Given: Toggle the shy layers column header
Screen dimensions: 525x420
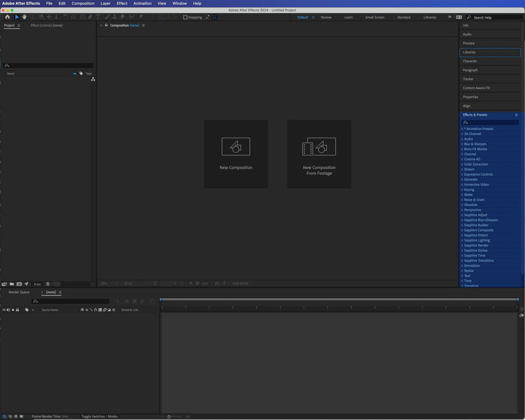Looking at the screenshot, I should (82, 310).
